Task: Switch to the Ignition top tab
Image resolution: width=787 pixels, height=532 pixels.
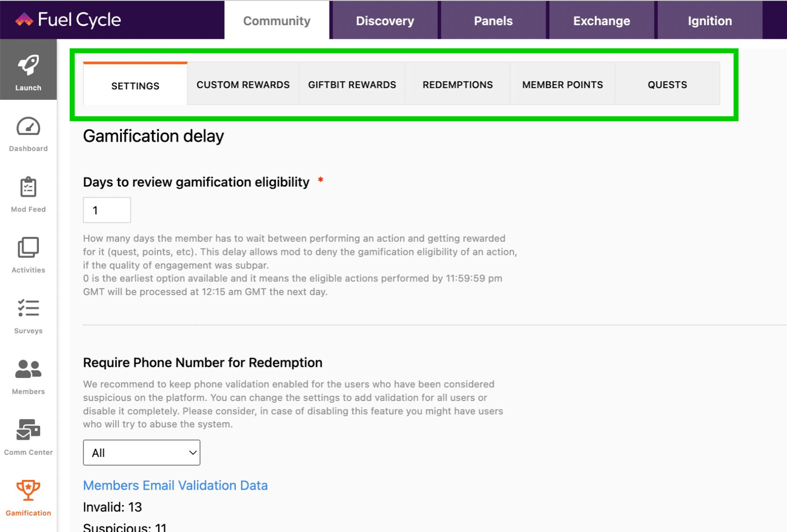Action: coord(710,20)
